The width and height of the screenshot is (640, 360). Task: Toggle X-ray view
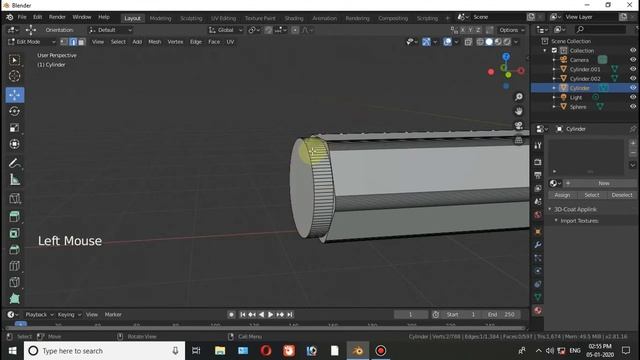pos(468,42)
